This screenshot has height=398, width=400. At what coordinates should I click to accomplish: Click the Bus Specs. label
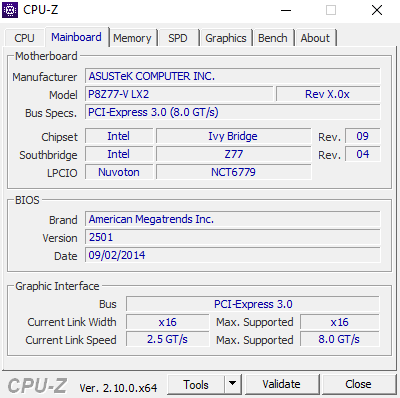[x=51, y=113]
